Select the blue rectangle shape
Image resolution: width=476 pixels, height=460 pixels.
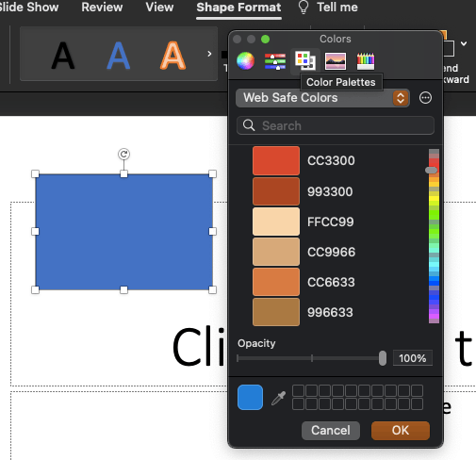(123, 232)
